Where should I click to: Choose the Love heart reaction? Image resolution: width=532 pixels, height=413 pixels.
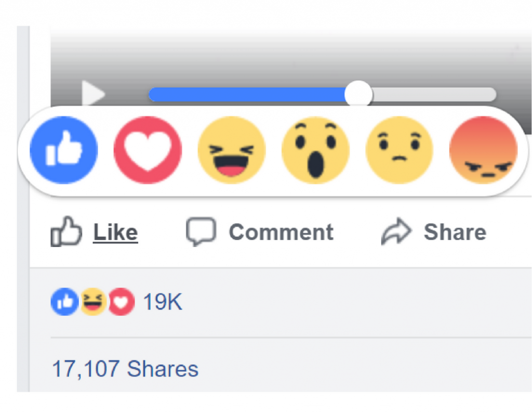[148, 150]
